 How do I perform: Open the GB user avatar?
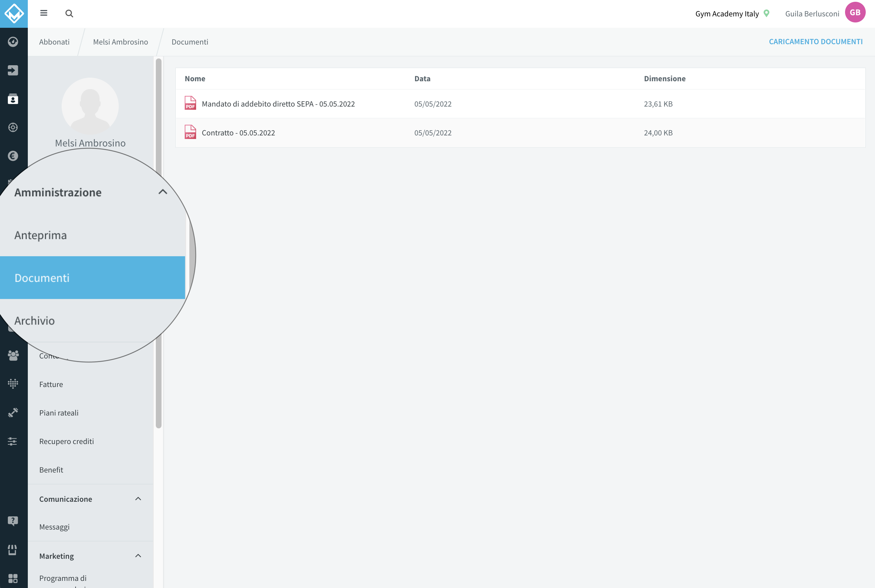(x=855, y=12)
